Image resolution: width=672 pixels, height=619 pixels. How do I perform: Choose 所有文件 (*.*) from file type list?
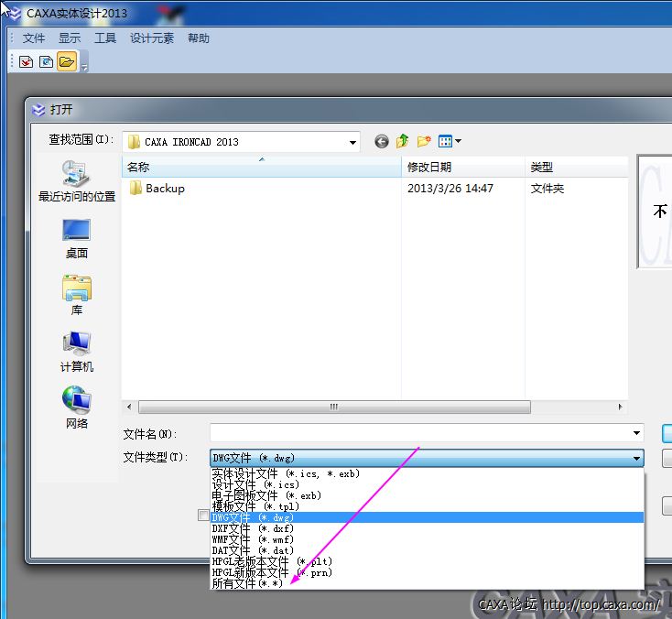[248, 583]
